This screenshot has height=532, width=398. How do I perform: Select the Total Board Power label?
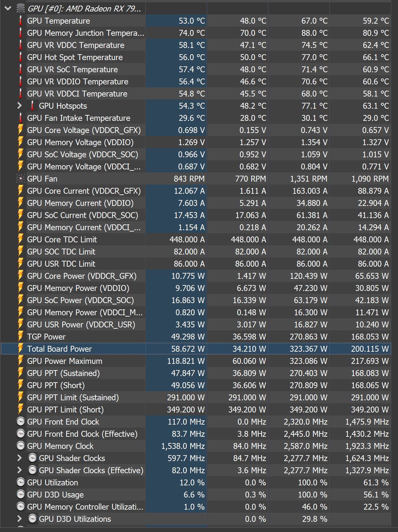[59, 349]
